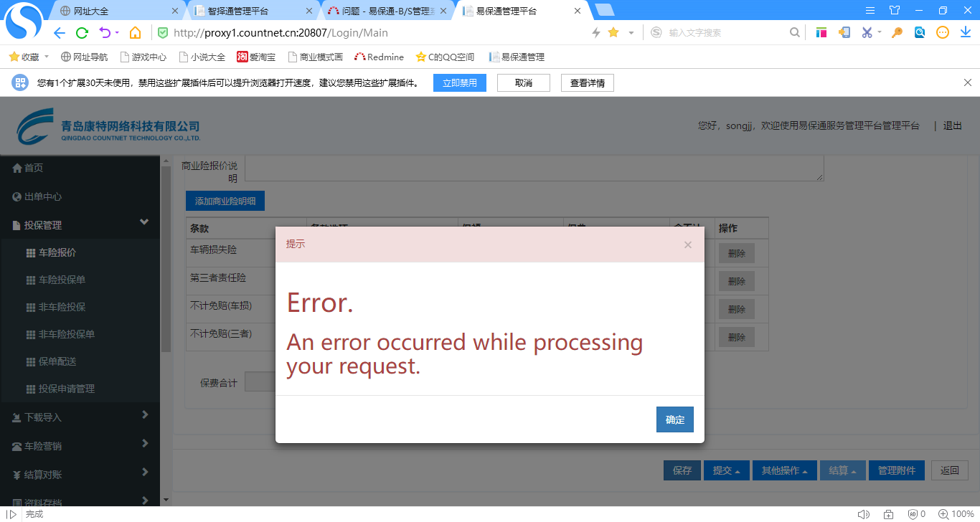Open the downloads arrow icon
980x522 pixels.
coord(966,32)
